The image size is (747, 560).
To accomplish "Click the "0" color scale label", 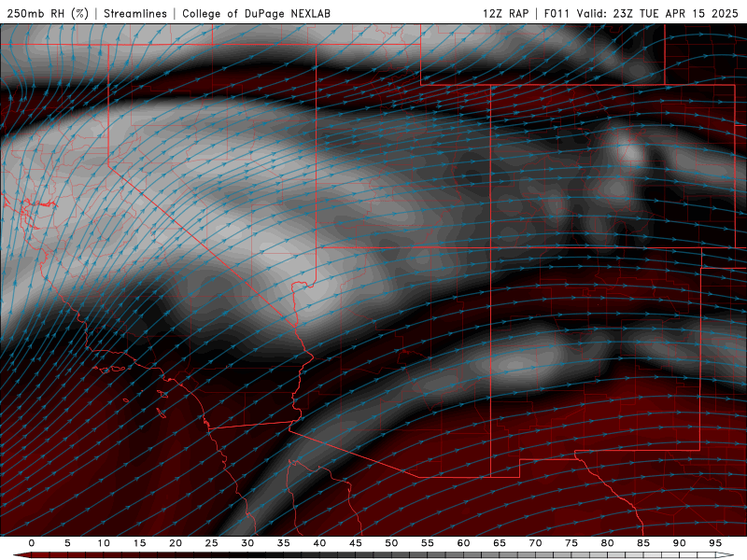I will click(x=32, y=543).
